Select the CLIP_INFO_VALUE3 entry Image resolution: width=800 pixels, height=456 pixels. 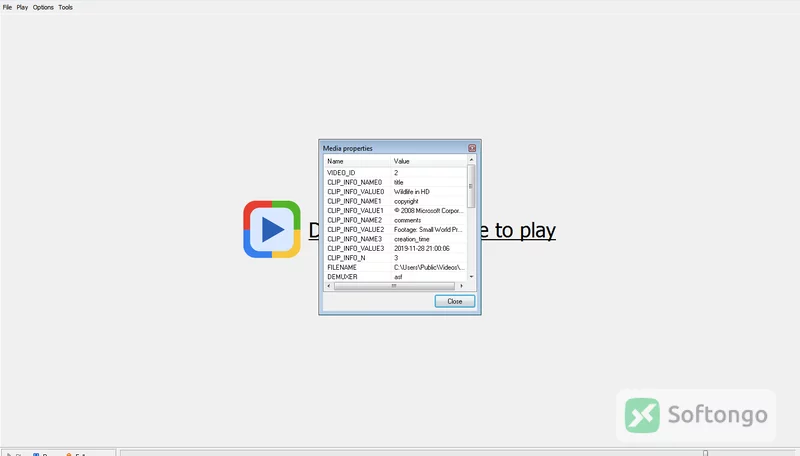(356, 248)
